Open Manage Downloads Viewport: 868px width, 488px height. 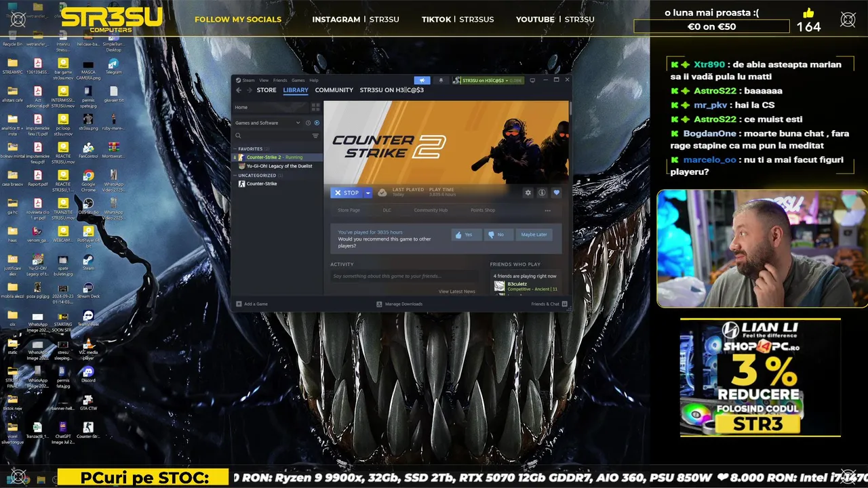click(399, 304)
